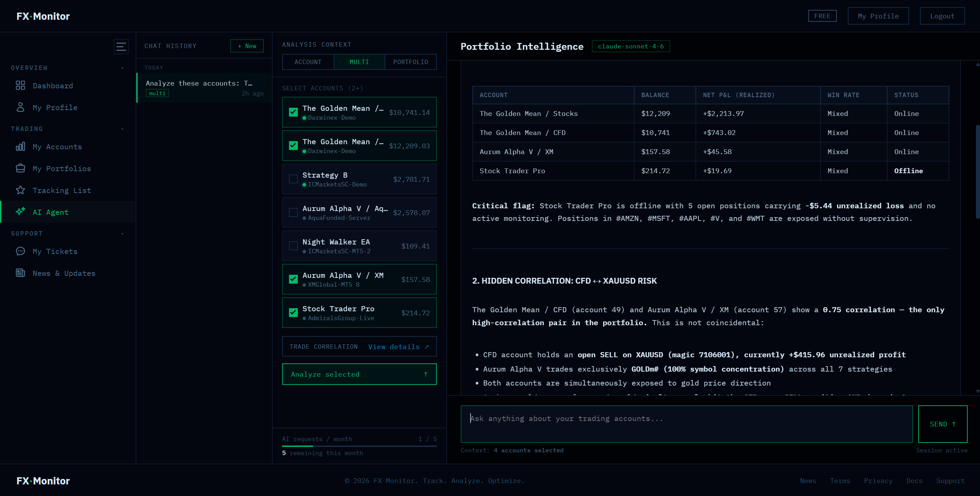Click the 4 accounts selected context text

click(x=529, y=450)
